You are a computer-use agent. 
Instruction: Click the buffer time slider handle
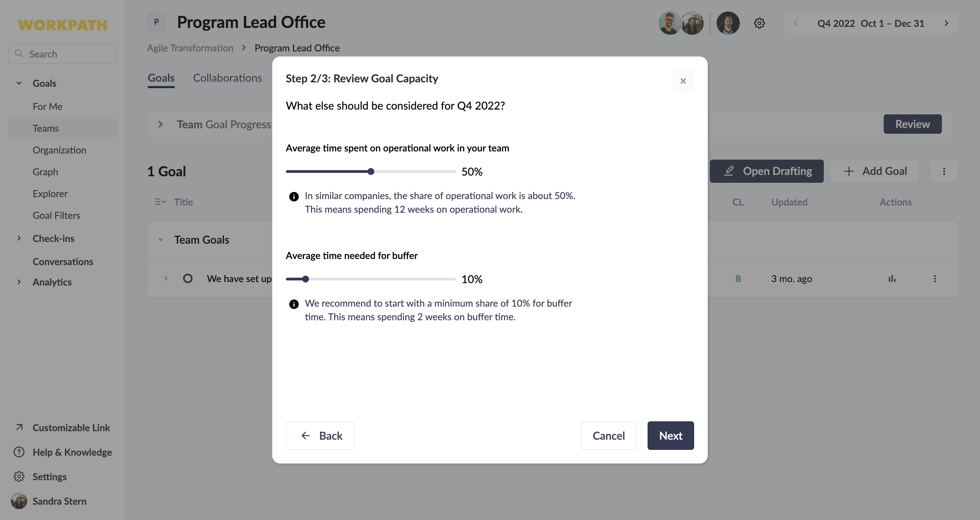point(306,279)
